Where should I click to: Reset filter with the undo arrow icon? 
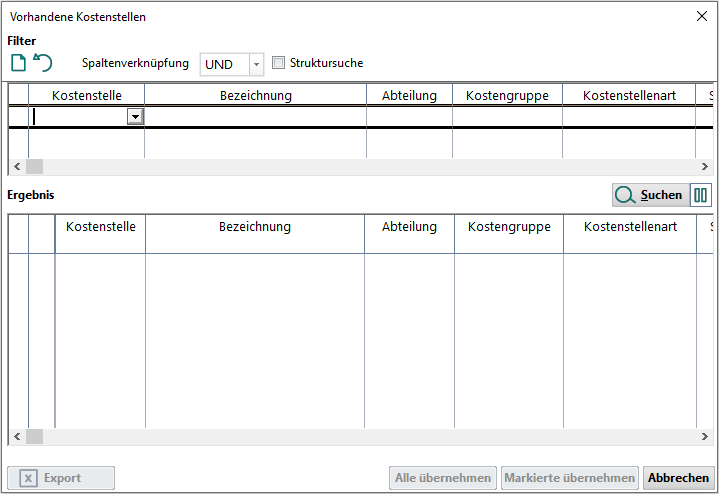click(43, 63)
